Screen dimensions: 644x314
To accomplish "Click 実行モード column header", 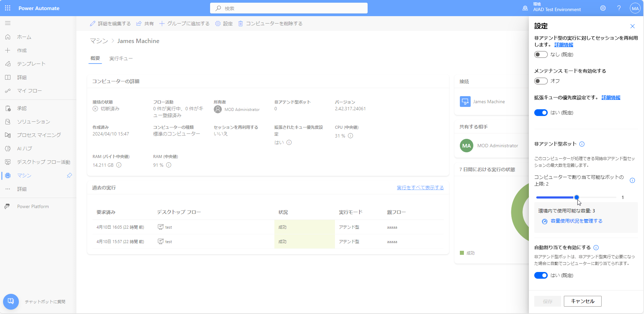I will tap(351, 212).
